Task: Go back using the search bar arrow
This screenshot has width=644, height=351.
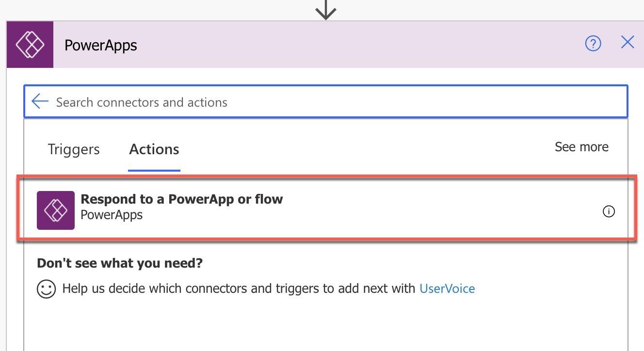Action: coord(40,101)
